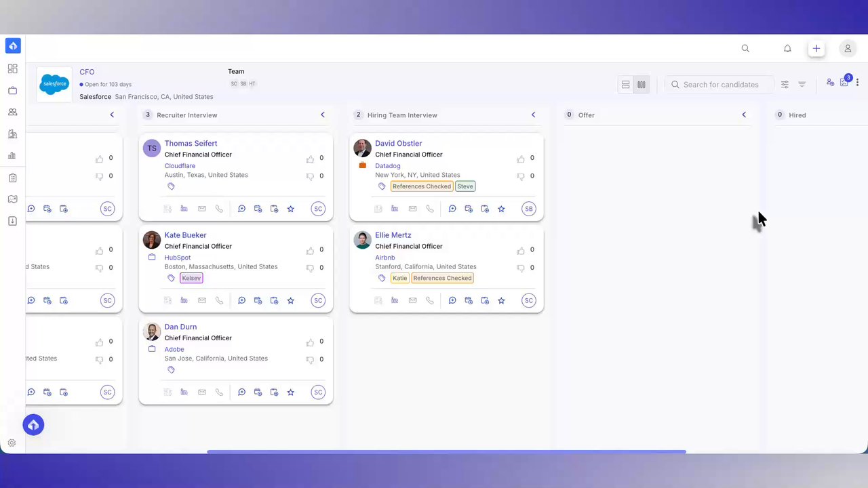
Task: Click email icon on Dan Durn's card
Action: [x=202, y=392]
